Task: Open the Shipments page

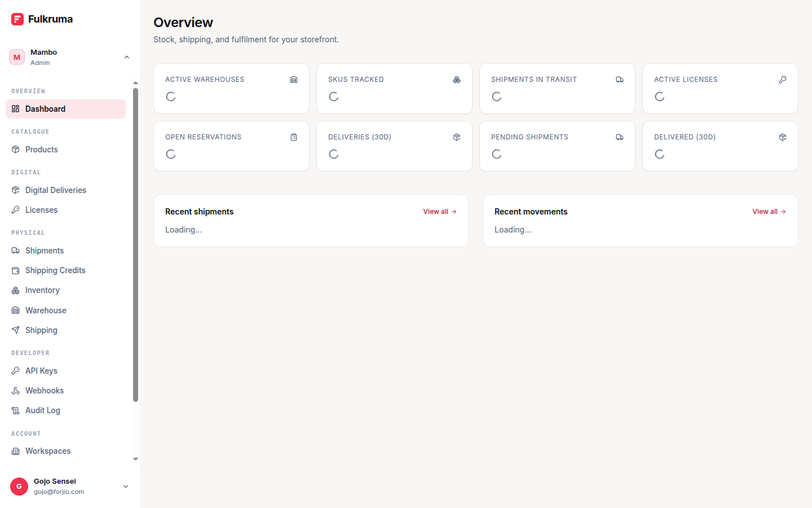Action: point(65,251)
